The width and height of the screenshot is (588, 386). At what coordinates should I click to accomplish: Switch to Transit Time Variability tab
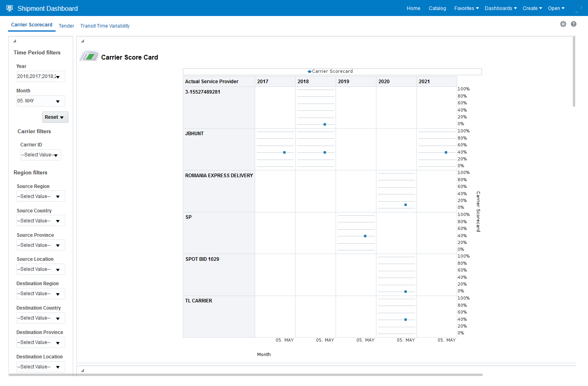[x=105, y=26]
